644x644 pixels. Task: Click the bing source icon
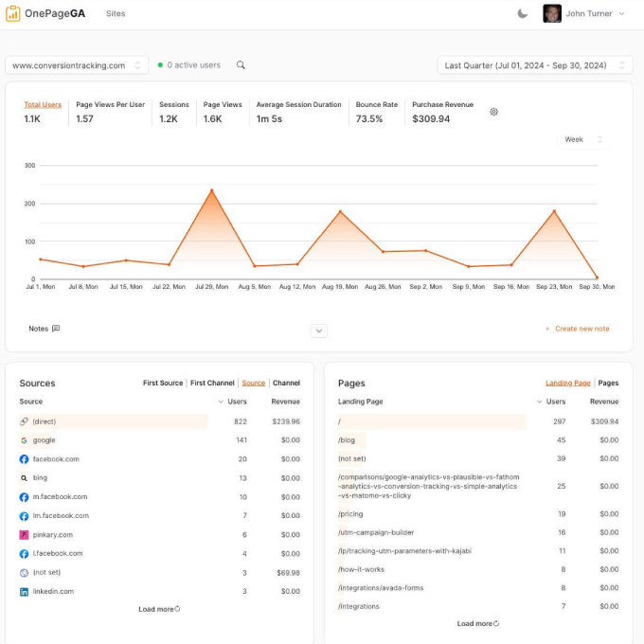24,478
